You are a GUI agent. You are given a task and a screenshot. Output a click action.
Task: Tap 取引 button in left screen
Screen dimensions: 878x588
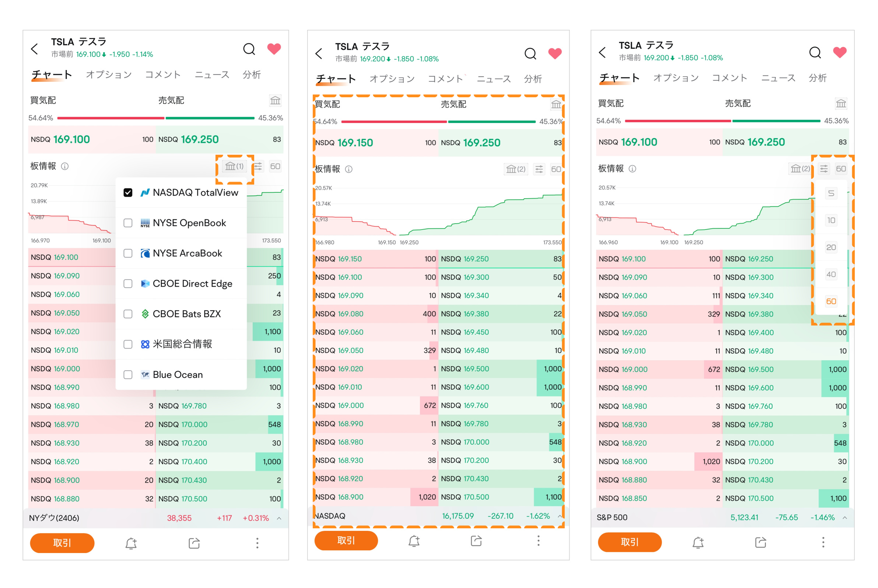coord(62,543)
